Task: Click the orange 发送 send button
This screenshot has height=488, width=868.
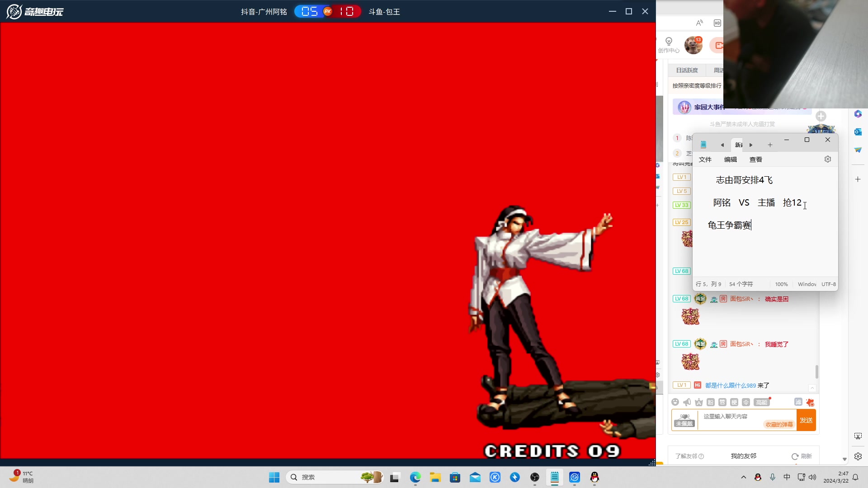Action: (x=806, y=420)
